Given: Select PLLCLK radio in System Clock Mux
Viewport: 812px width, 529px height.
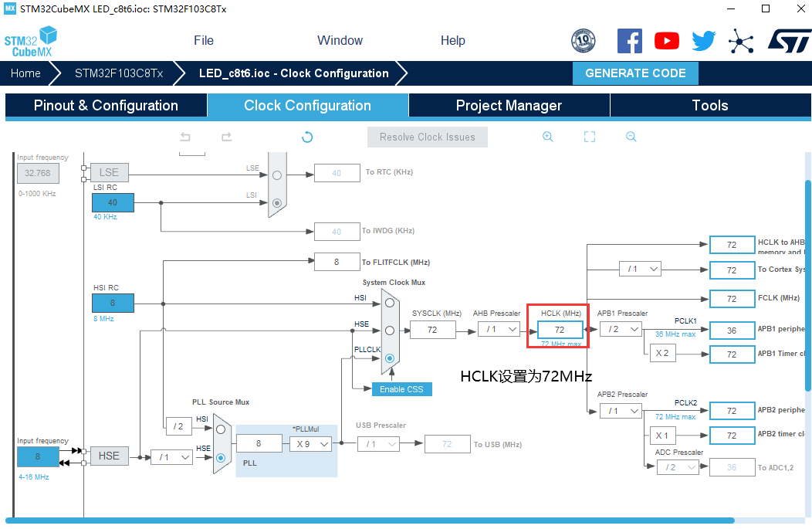Looking at the screenshot, I should coord(390,358).
